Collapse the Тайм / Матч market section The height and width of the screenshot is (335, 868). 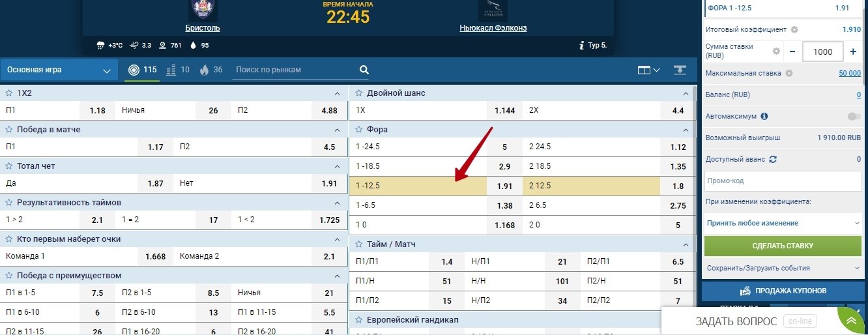pos(684,244)
